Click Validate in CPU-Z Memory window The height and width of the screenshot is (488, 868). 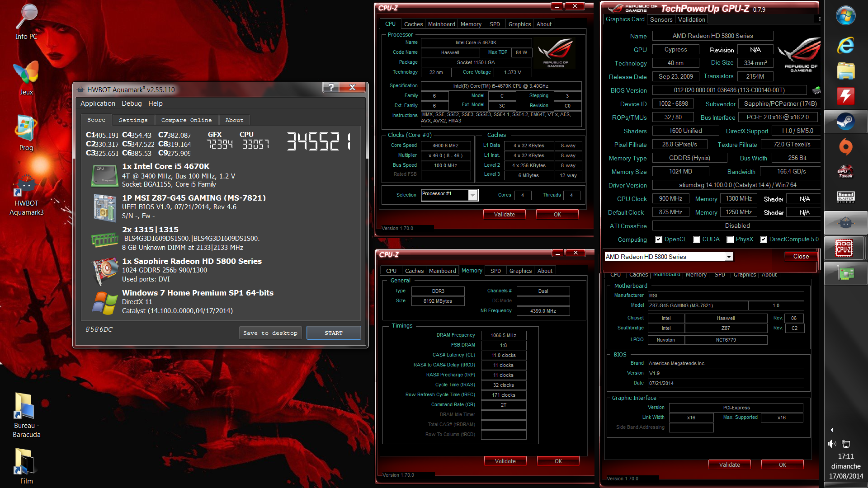point(505,461)
